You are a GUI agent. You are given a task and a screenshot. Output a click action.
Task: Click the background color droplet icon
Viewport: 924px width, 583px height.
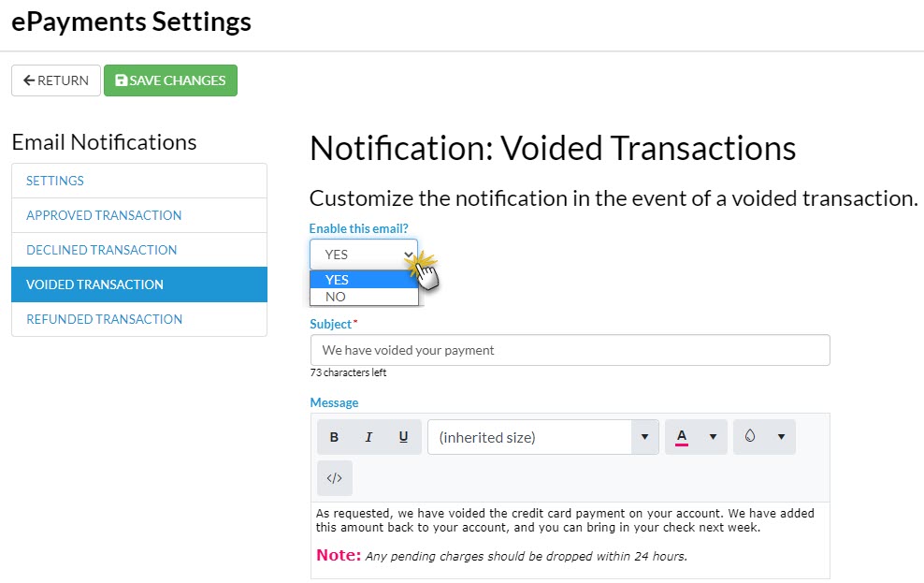[x=750, y=437]
